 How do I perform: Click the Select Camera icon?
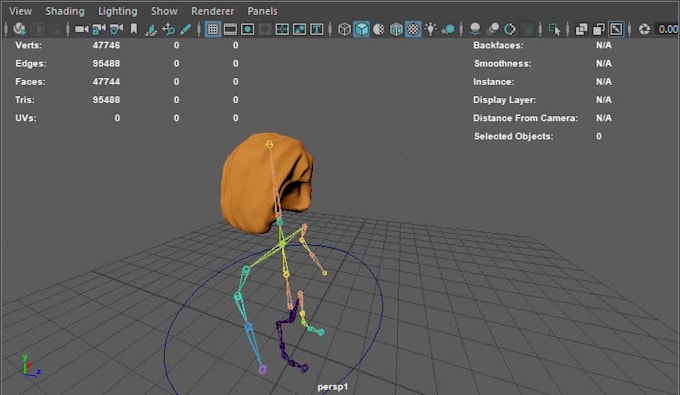tap(82, 29)
